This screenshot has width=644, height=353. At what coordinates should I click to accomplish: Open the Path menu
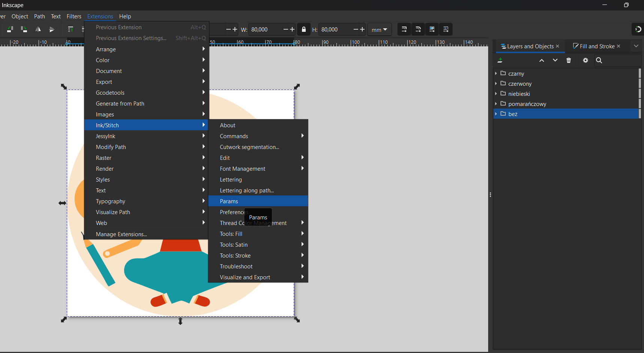click(x=39, y=16)
